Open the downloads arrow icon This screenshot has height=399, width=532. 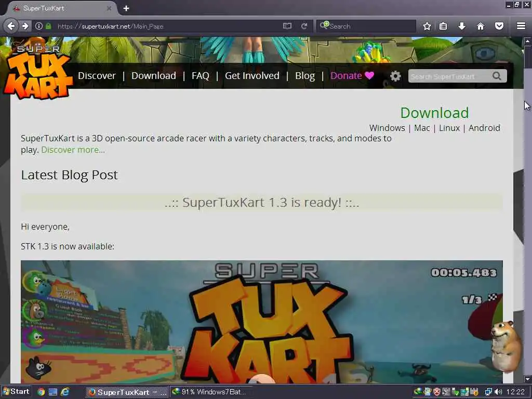pyautogui.click(x=462, y=26)
